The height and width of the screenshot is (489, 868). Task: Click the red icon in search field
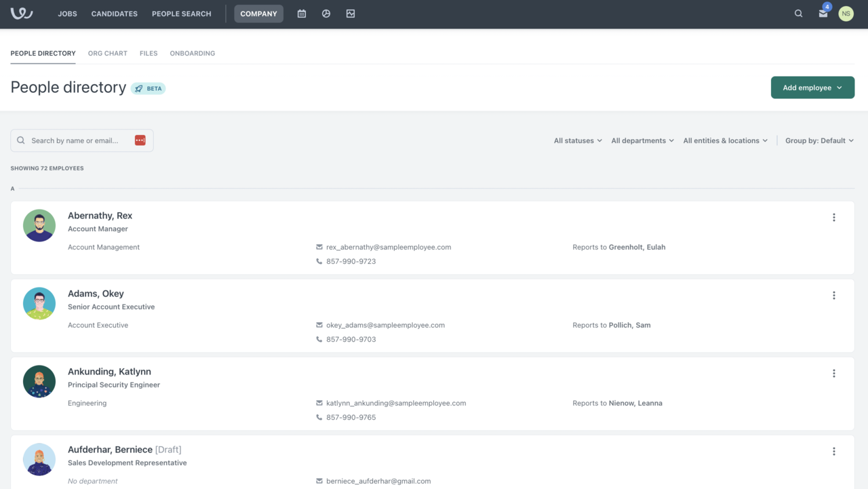tap(140, 140)
